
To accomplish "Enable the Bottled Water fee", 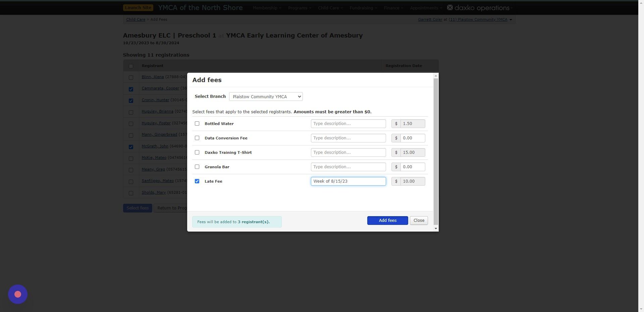I will [x=197, y=123].
